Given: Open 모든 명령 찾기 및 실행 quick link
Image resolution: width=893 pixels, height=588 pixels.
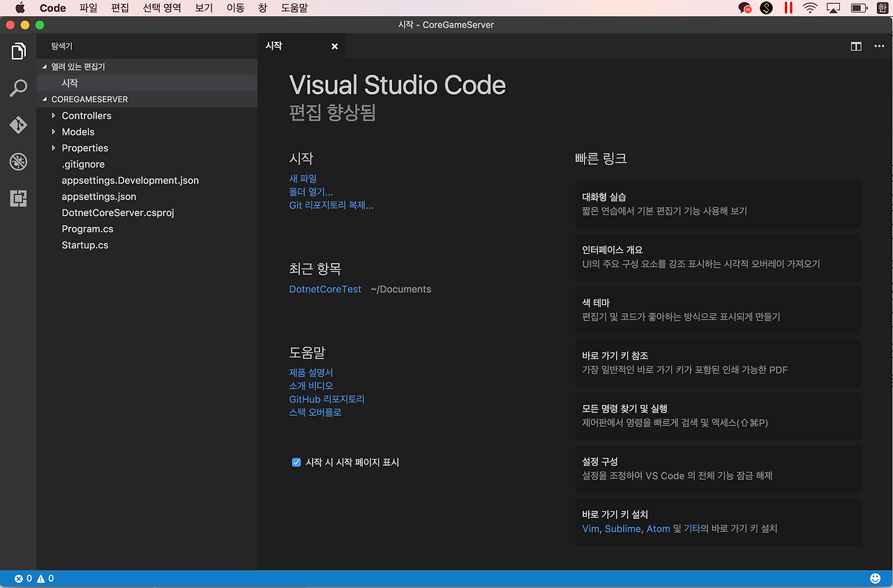Looking at the screenshot, I should [x=718, y=416].
